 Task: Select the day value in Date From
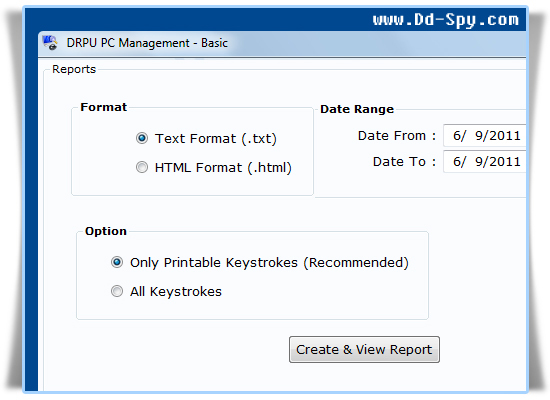tap(479, 135)
